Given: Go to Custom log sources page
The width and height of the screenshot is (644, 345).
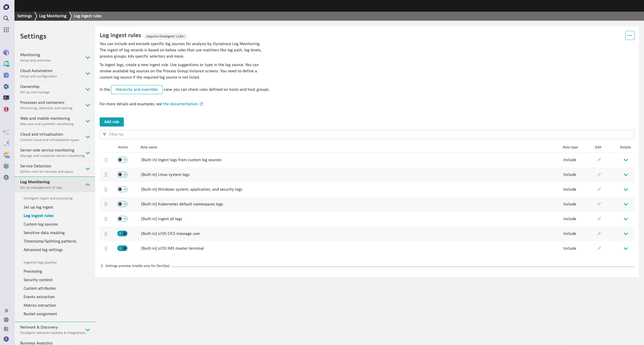Looking at the screenshot, I should click(x=41, y=224).
